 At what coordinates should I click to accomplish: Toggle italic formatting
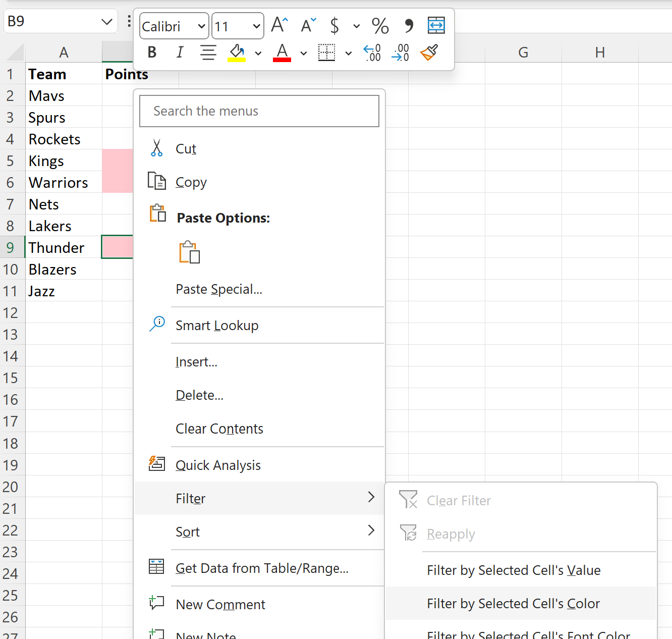coord(180,52)
